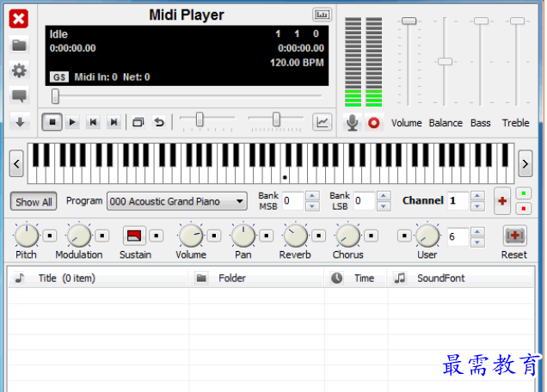The width and height of the screenshot is (547, 392).
Task: Click the Bank LSB input field
Action: 364,201
